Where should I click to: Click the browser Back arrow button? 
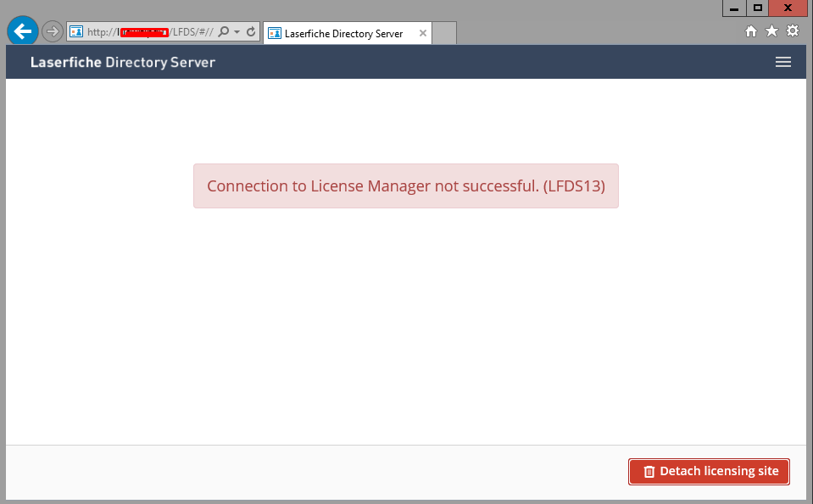[x=23, y=31]
